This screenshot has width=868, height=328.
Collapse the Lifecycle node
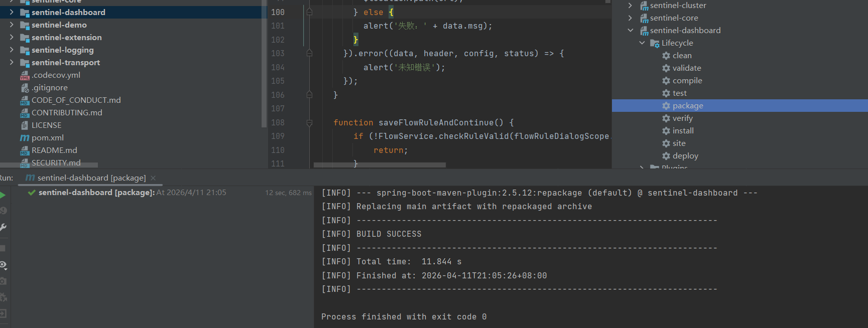tap(642, 43)
